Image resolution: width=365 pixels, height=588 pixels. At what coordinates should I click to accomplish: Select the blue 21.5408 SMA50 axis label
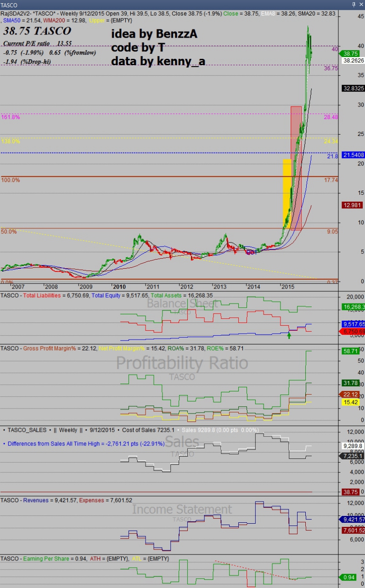click(x=353, y=156)
